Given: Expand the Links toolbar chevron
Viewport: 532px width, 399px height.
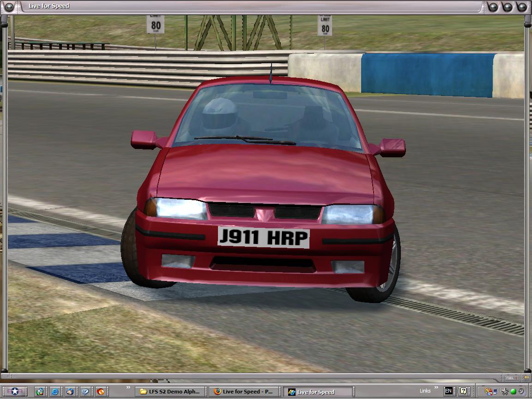Looking at the screenshot, I should 436,387.
